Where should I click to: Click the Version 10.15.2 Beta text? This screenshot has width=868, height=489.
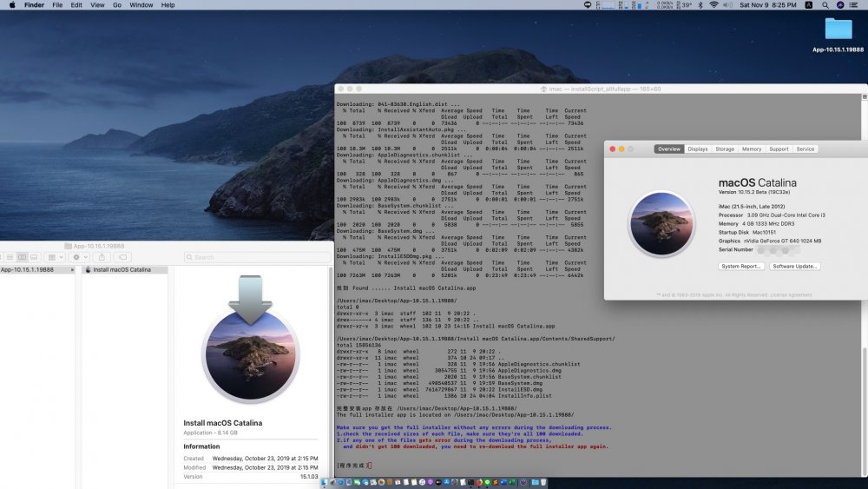(x=754, y=192)
